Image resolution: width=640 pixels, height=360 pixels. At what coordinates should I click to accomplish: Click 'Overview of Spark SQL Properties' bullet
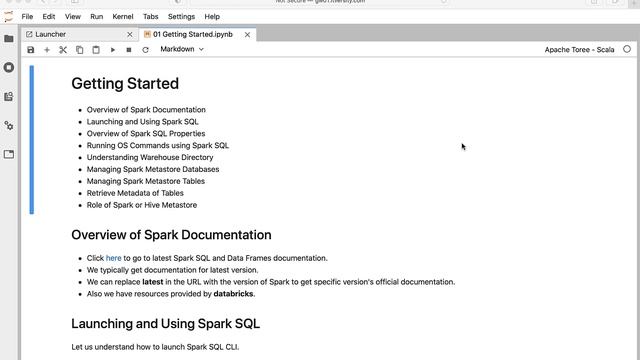146,133
